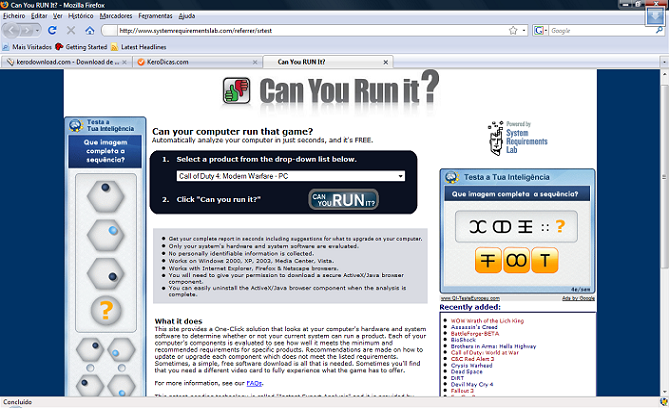
Task: Bookmark this page with the star icon
Action: (513, 30)
